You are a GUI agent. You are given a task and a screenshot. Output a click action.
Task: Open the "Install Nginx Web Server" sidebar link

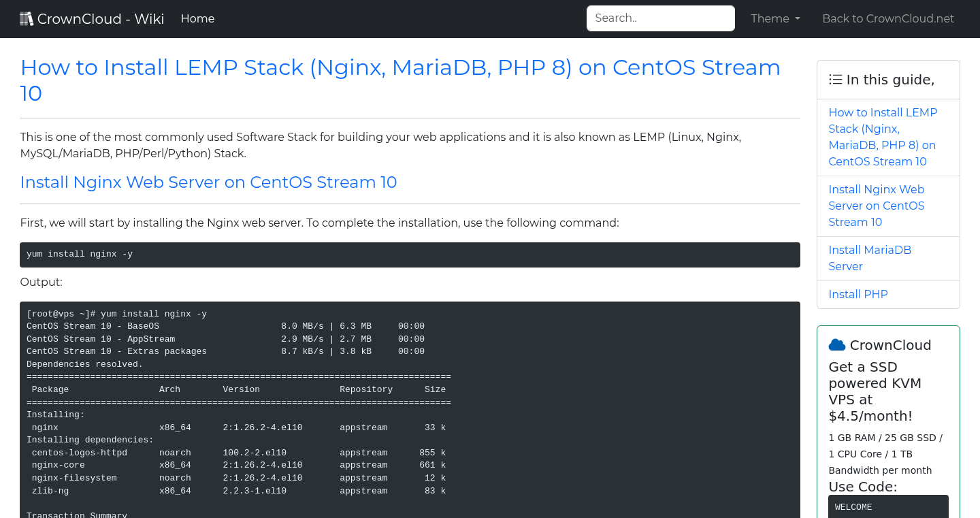pos(877,206)
